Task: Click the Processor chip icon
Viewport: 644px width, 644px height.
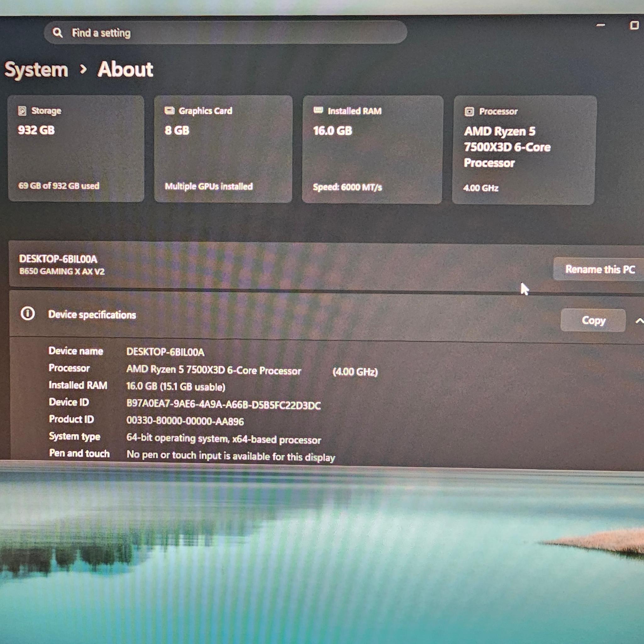Action: click(469, 111)
